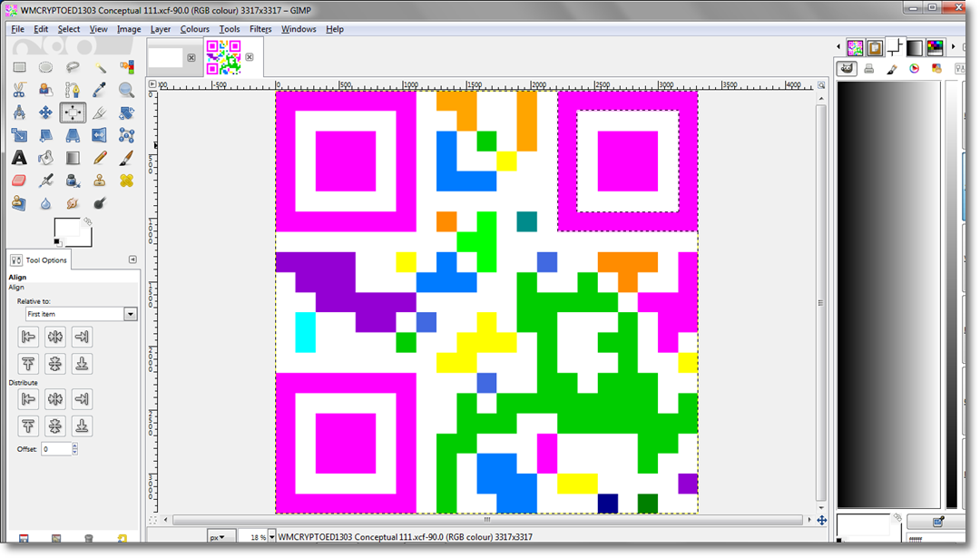Switch to the Tool Options tab
Viewport: 980px width, 558px height.
pyautogui.click(x=39, y=259)
